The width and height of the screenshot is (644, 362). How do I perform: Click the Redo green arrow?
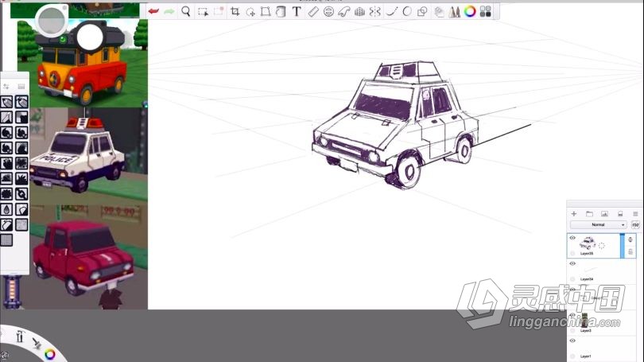pyautogui.click(x=169, y=12)
